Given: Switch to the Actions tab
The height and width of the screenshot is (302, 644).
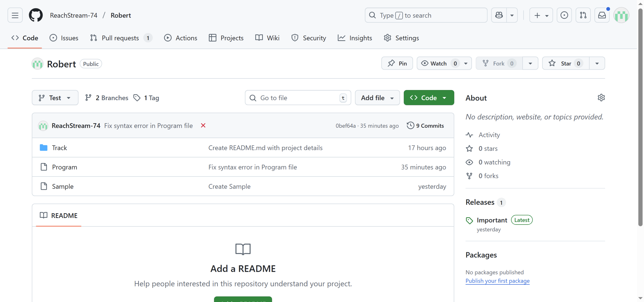Looking at the screenshot, I should point(181,38).
